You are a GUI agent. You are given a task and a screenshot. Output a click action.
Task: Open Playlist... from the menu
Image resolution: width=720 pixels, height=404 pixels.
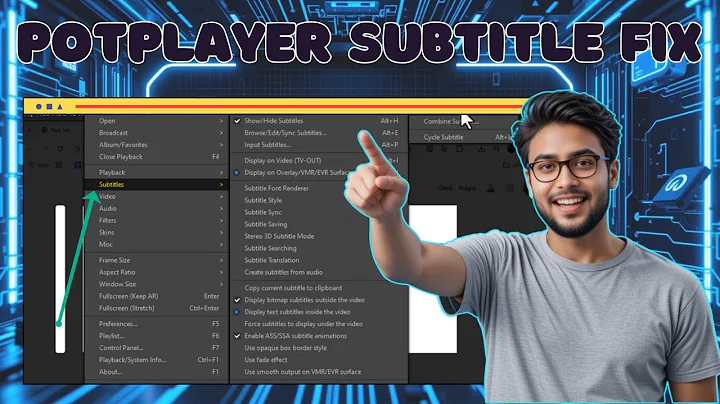click(157, 336)
